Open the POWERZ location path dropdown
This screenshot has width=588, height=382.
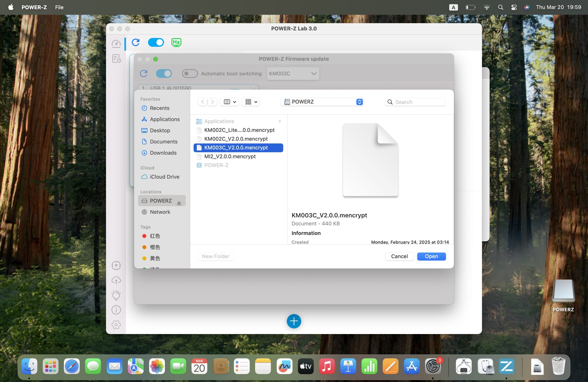pos(322,102)
